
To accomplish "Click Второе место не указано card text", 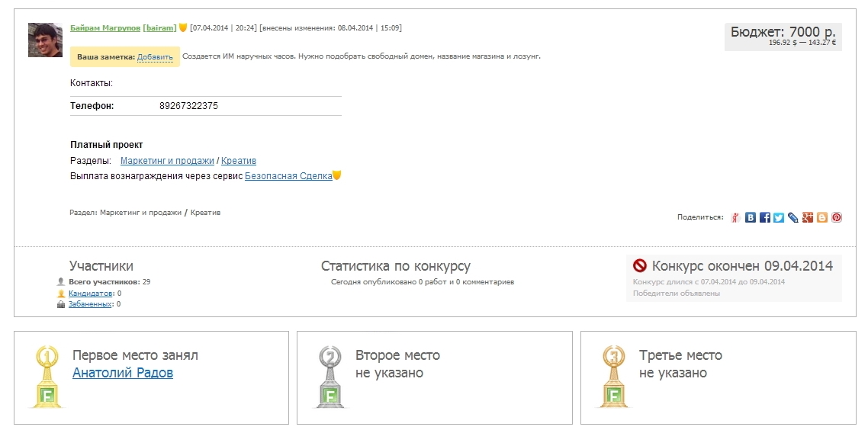I will pos(397,364).
